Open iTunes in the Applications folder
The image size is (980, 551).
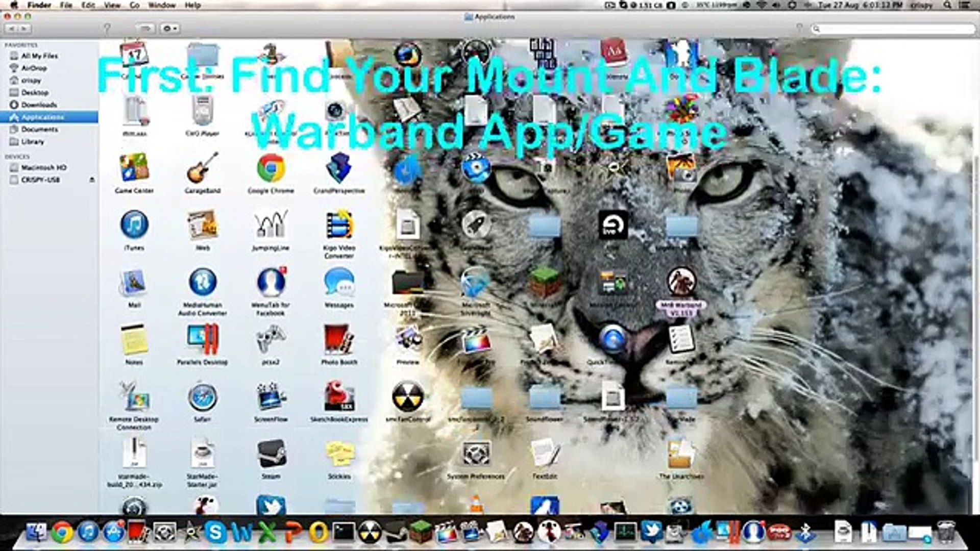coord(134,225)
